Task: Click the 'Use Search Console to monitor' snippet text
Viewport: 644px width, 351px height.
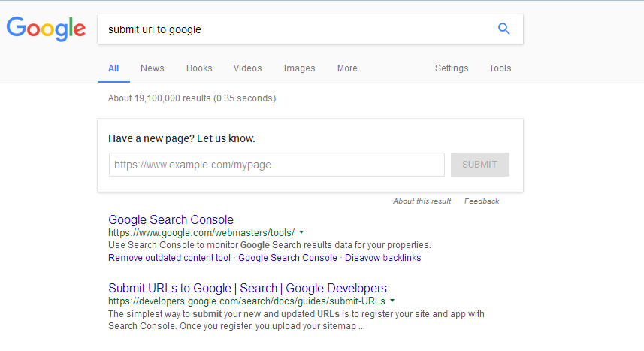Action: pyautogui.click(x=270, y=245)
